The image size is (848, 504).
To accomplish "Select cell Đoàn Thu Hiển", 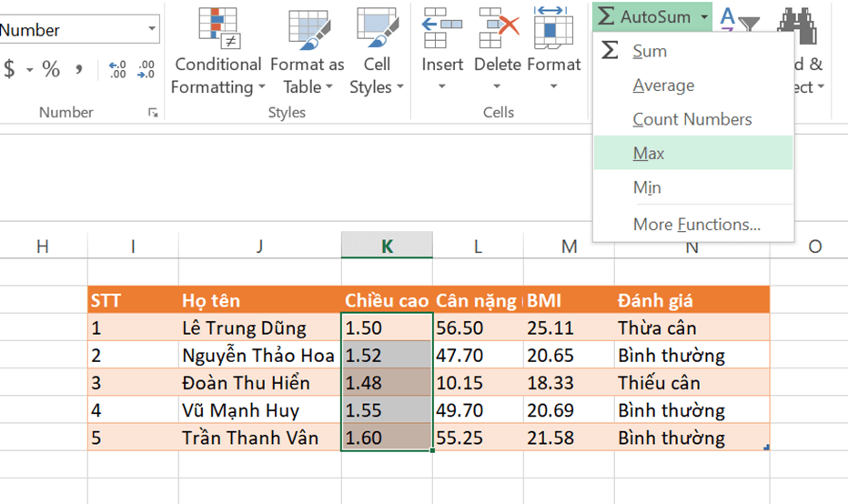I will coord(259,383).
